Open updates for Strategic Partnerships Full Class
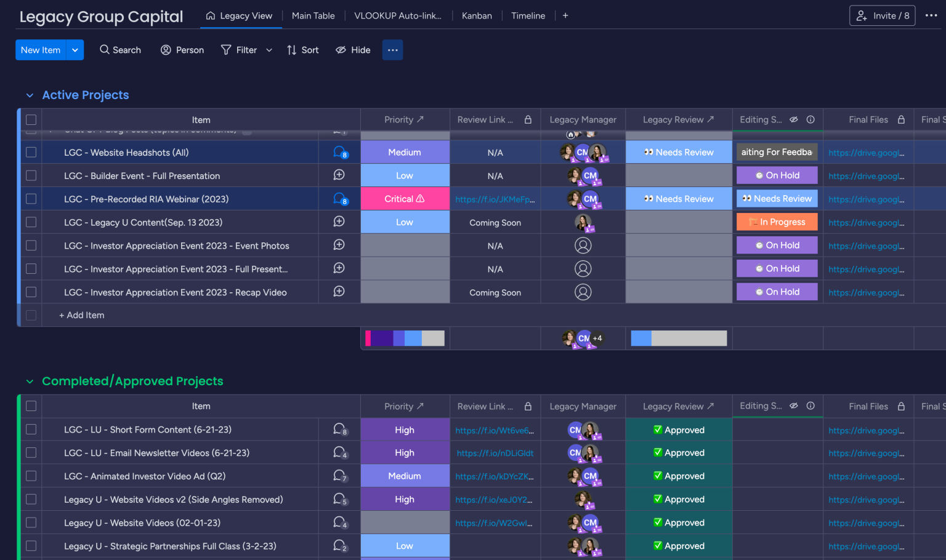This screenshot has height=560, width=946. (x=340, y=546)
